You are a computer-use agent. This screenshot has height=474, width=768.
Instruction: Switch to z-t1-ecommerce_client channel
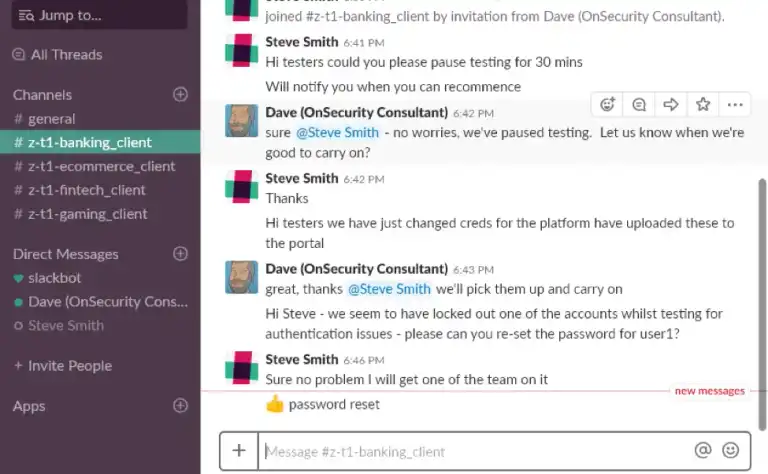click(95, 166)
